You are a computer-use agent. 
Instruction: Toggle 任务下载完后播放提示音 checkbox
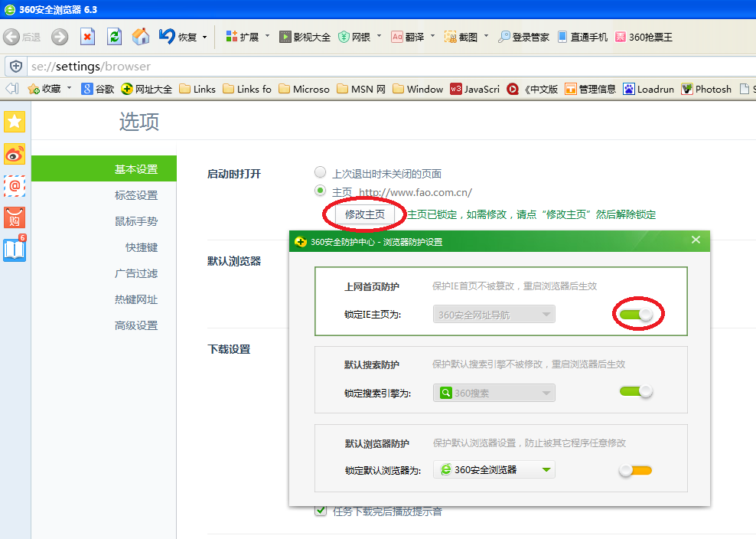click(320, 510)
